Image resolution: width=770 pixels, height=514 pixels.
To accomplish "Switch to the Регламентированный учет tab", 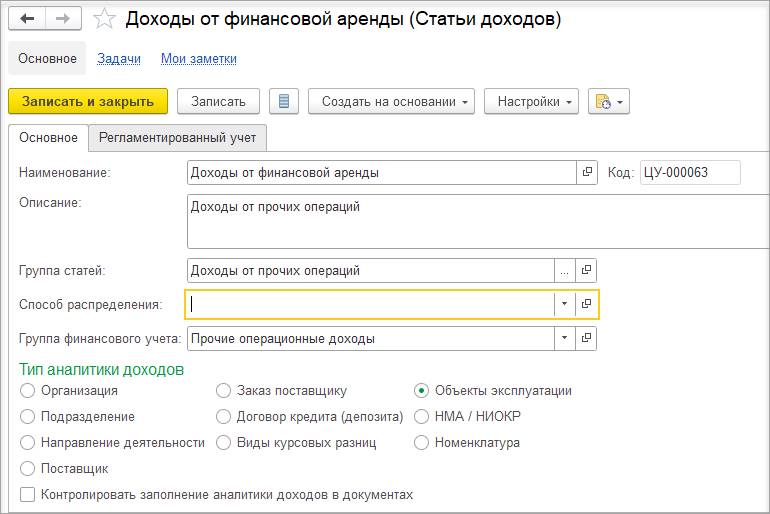I will [x=178, y=138].
